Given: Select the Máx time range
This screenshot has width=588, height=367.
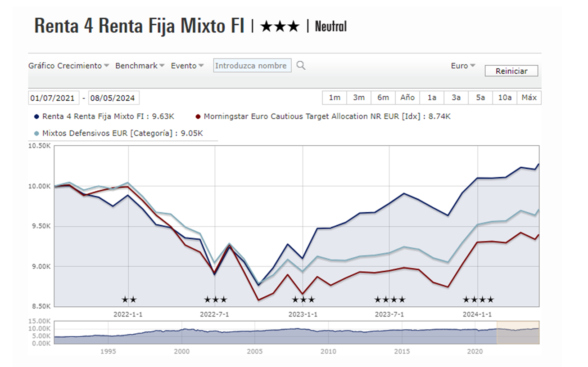Looking at the screenshot, I should [529, 98].
